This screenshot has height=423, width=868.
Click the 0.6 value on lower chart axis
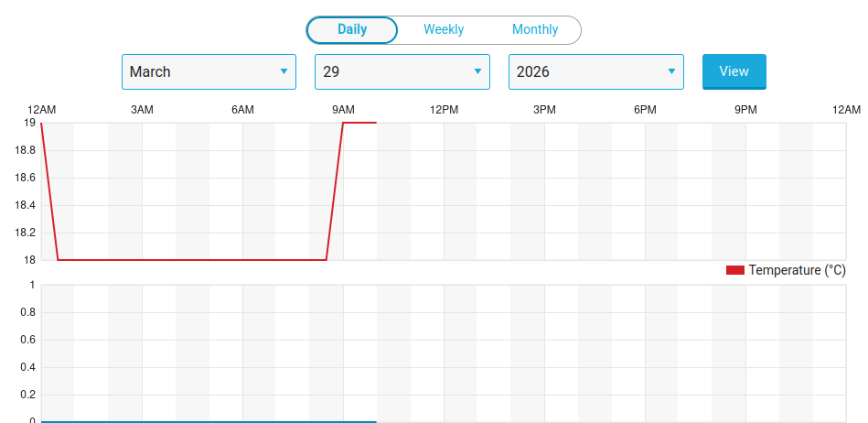tap(27, 341)
